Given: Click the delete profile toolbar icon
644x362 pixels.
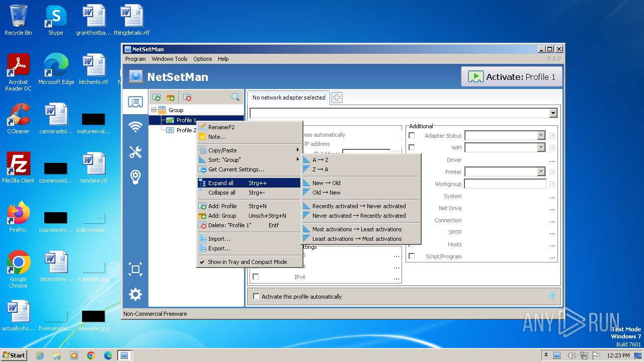Looking at the screenshot, I should pos(187,98).
